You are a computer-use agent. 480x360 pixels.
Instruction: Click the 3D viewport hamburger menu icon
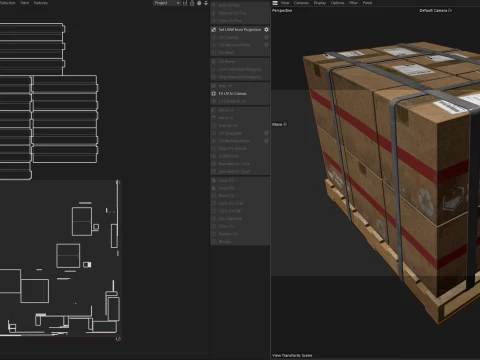(275, 3)
